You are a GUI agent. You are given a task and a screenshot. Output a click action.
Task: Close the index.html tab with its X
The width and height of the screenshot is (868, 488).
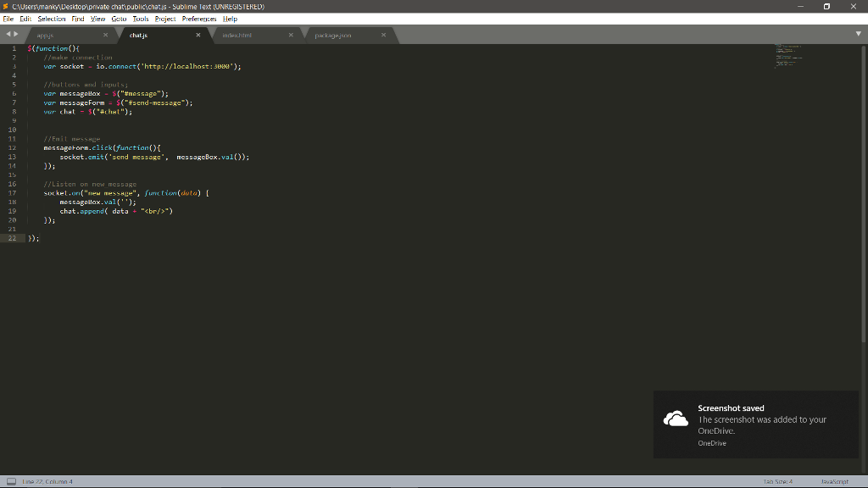(x=291, y=36)
